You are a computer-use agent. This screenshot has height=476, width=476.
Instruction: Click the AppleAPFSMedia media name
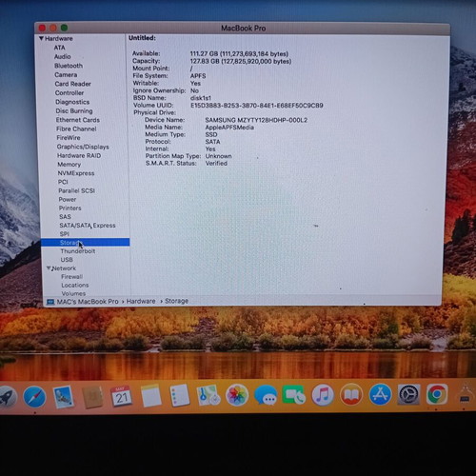(229, 128)
